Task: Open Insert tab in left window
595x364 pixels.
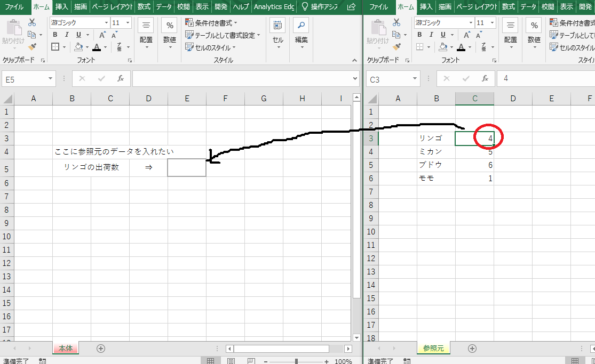Action: (61, 7)
